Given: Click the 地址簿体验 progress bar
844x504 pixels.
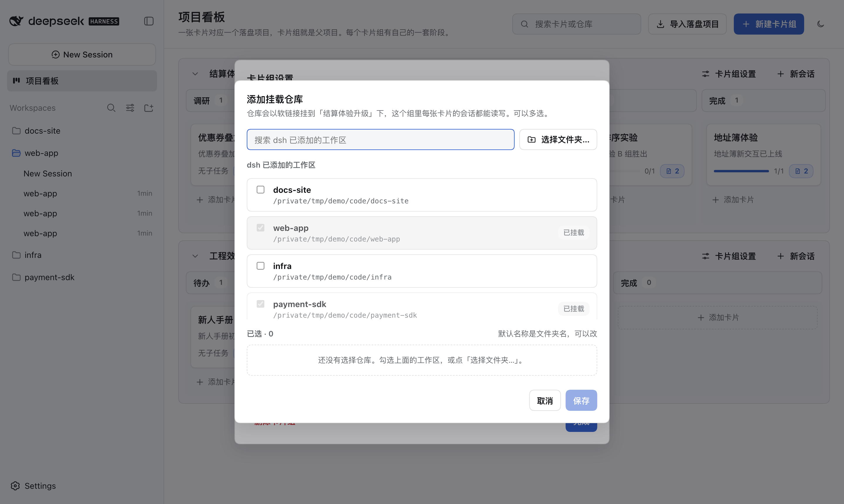Looking at the screenshot, I should pos(741,171).
